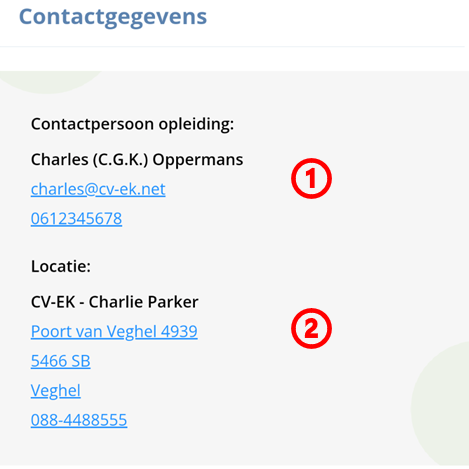Image resolution: width=469 pixels, height=469 pixels.
Task: Click the surname Oppermans
Action: (x=198, y=160)
